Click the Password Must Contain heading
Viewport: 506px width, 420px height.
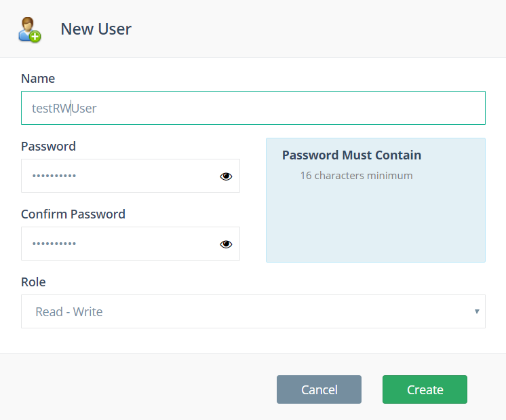pos(352,155)
